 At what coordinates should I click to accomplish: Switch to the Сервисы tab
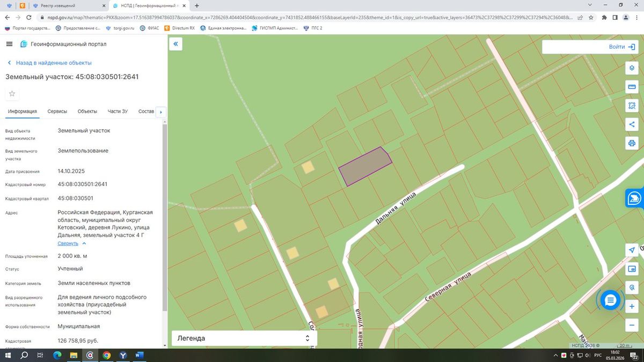tap(57, 112)
